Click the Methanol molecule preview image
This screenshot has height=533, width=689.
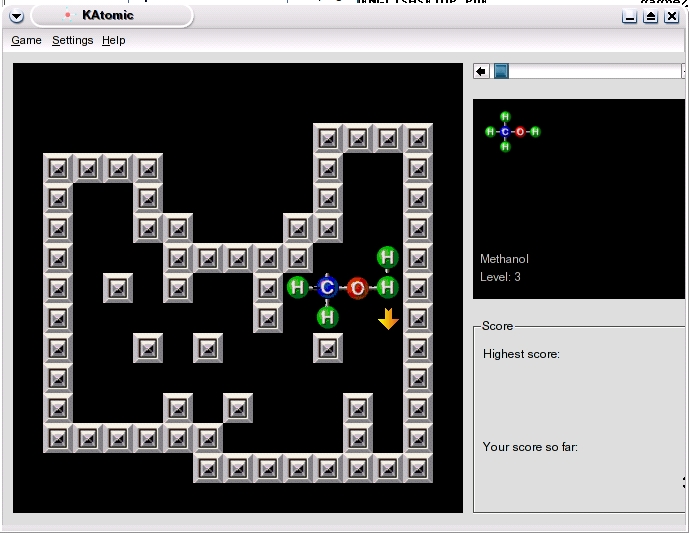tap(512, 131)
